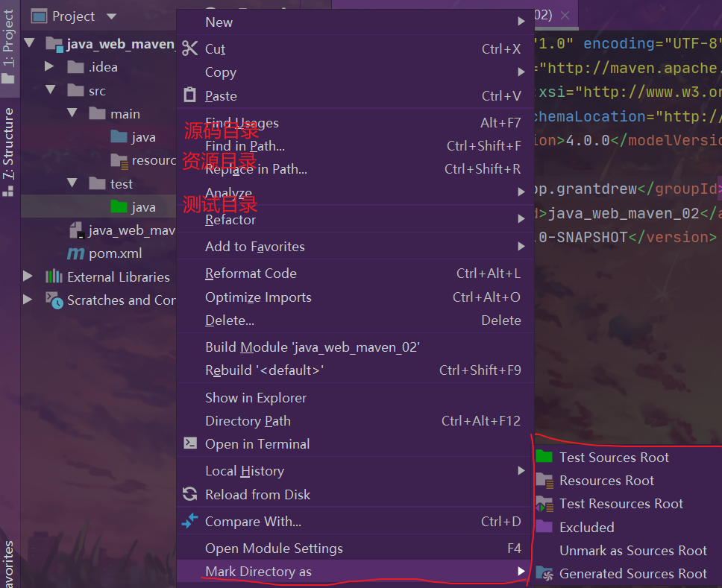Click the java_web_maven module folder icon
Screen dimensions: 722x588
coord(54,44)
